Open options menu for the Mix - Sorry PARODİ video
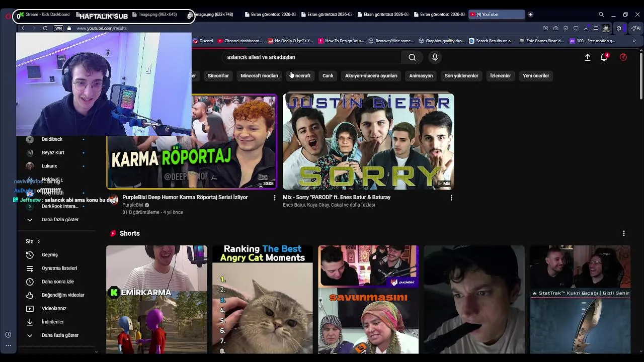The image size is (644, 362). click(451, 198)
